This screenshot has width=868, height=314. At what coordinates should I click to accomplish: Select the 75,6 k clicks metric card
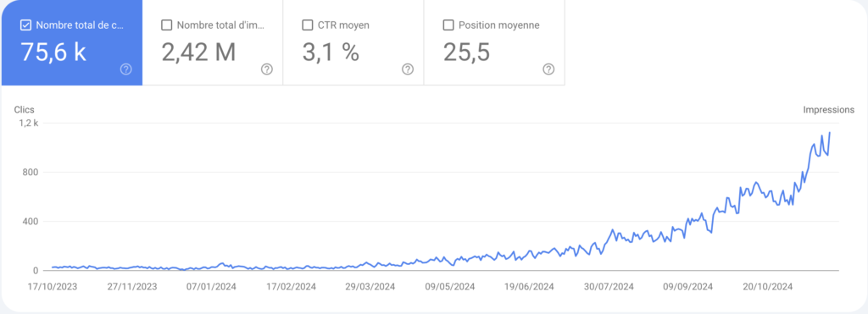(x=72, y=43)
